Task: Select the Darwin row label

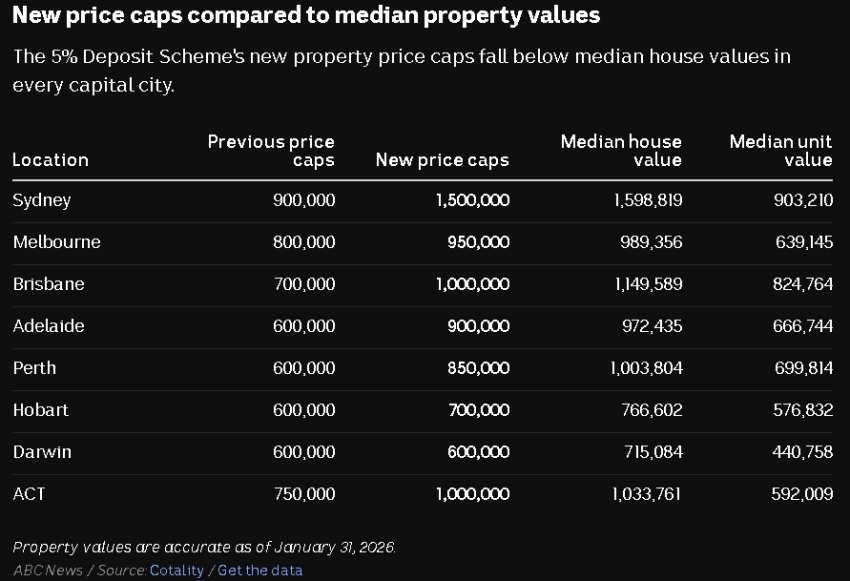Action: coord(42,452)
